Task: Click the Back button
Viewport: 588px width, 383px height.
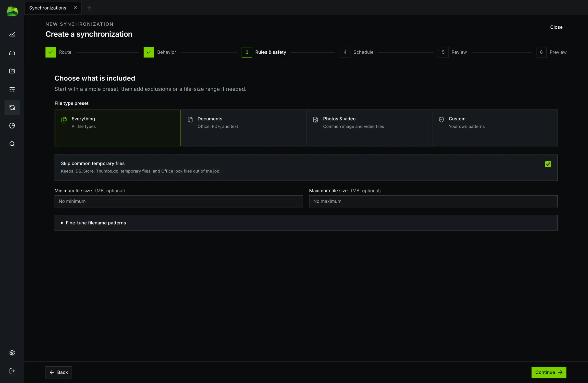Action: (59, 372)
